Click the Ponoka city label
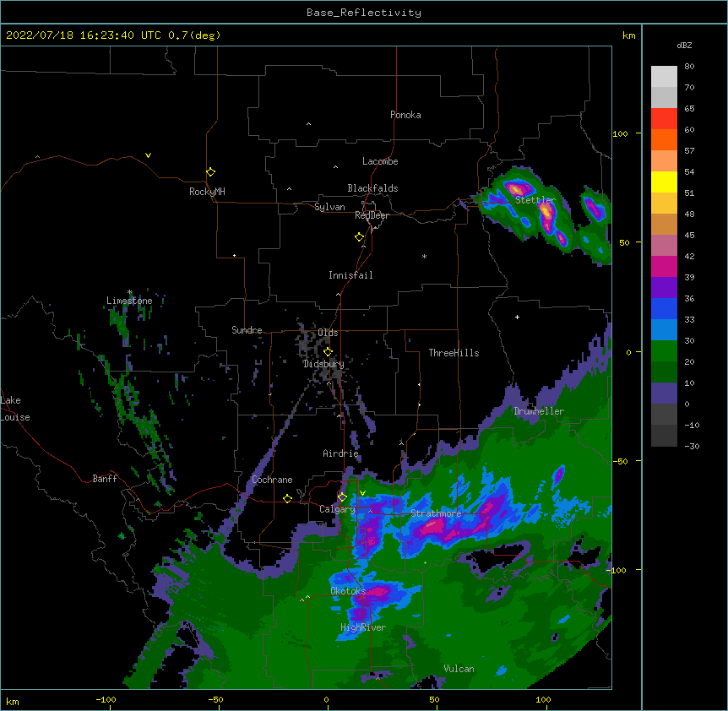The height and width of the screenshot is (711, 728). [x=405, y=115]
